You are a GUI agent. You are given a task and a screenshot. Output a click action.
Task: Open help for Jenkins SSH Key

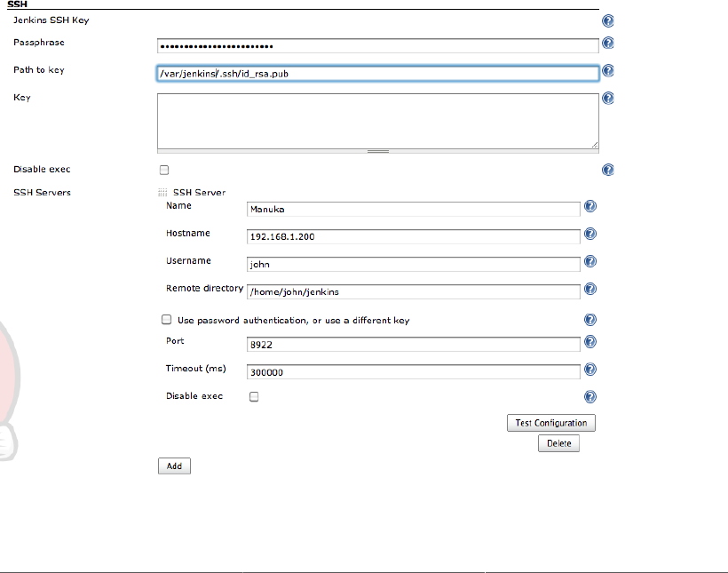[x=608, y=21]
